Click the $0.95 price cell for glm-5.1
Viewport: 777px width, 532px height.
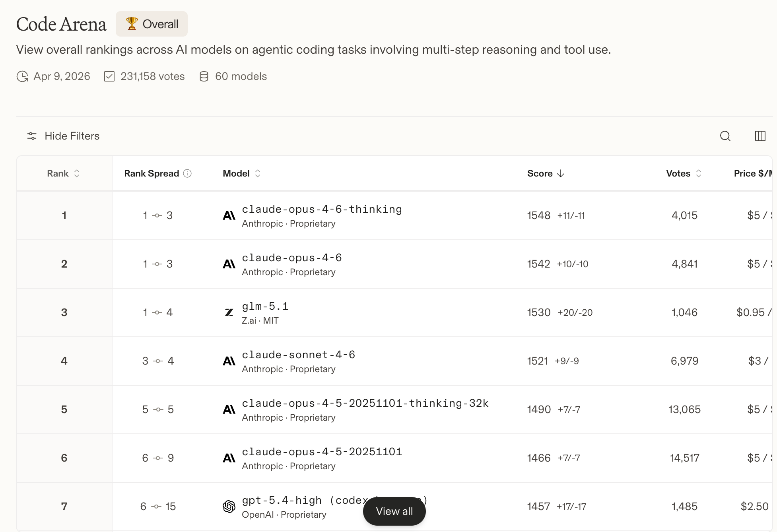754,313
